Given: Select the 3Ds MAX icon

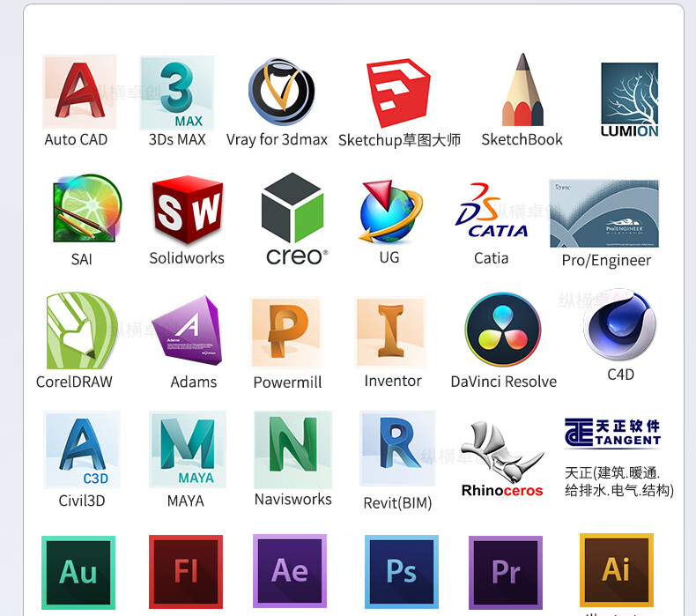Looking at the screenshot, I should pyautogui.click(x=177, y=93).
